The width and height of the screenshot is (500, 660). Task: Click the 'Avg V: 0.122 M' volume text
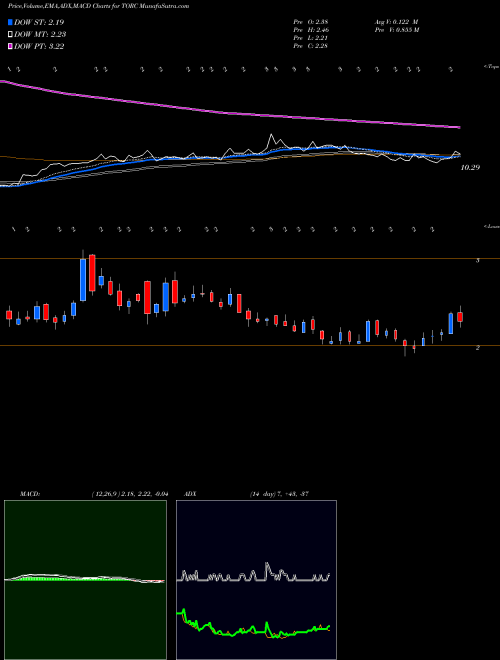[x=395, y=22]
